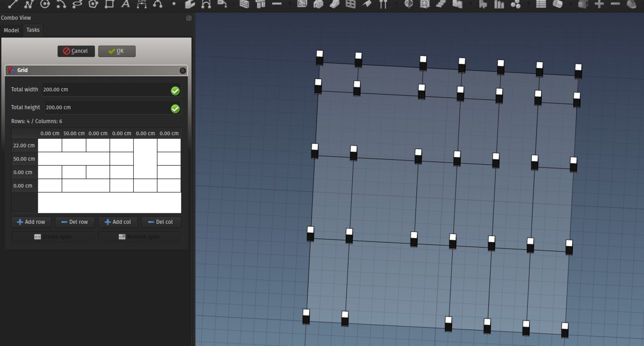Select the Pipe tool
The width and height of the screenshot is (644, 346).
coord(557,4)
